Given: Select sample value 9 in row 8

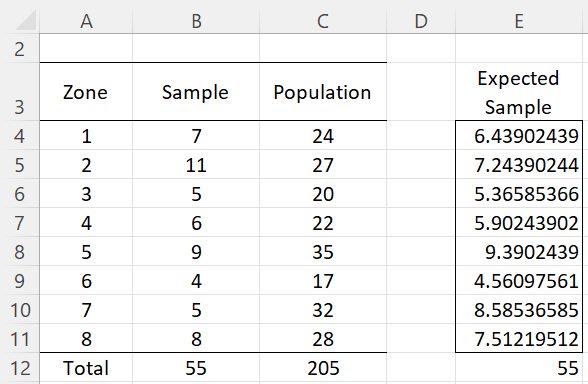Looking at the screenshot, I should pos(196,252).
